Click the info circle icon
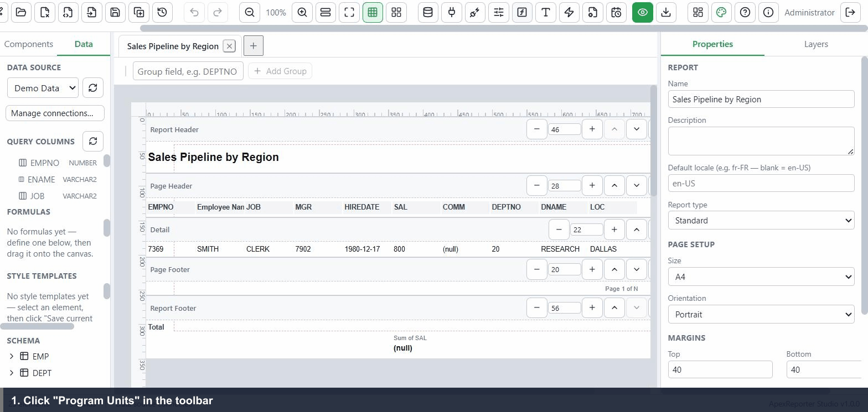Image resolution: width=868 pixels, height=412 pixels. tap(768, 12)
